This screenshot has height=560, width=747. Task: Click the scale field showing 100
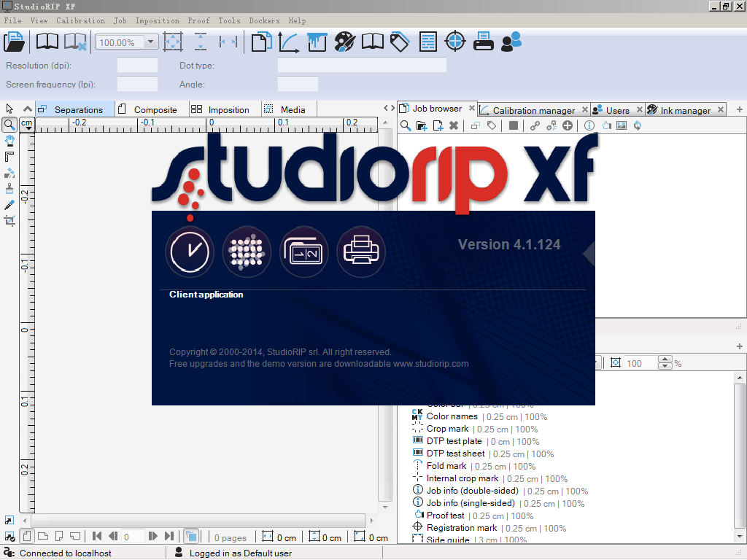pyautogui.click(x=640, y=363)
